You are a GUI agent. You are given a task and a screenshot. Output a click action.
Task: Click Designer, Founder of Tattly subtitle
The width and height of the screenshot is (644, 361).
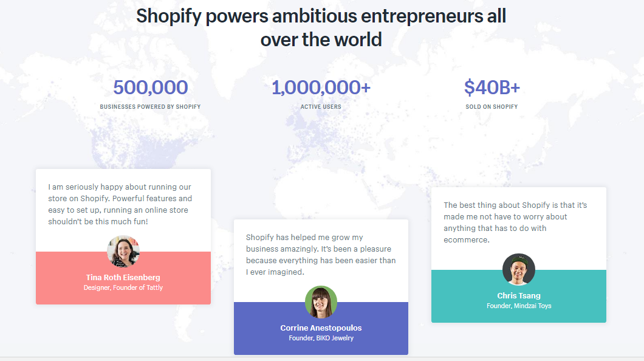pos(123,287)
